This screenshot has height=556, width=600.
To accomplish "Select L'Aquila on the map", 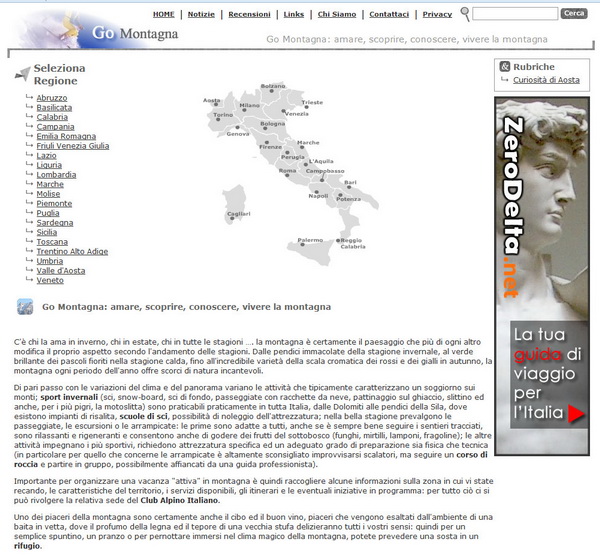I will (x=321, y=161).
